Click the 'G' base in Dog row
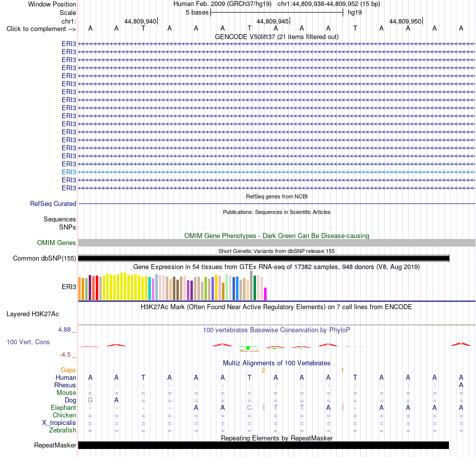This screenshot has width=476, height=457. [x=90, y=400]
